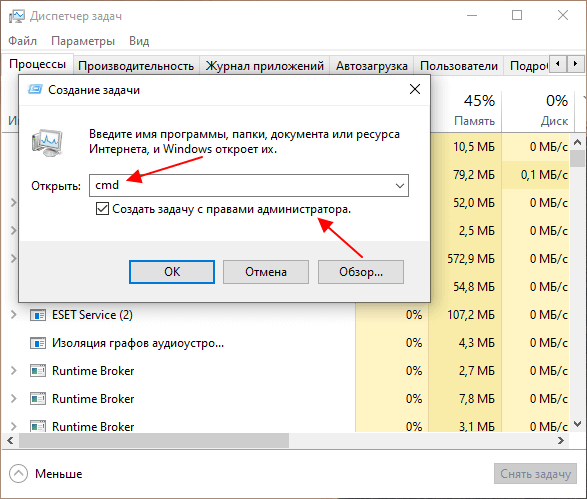Image resolution: width=587 pixels, height=499 pixels.
Task: Switch to the Производительность tab
Action: (x=136, y=66)
